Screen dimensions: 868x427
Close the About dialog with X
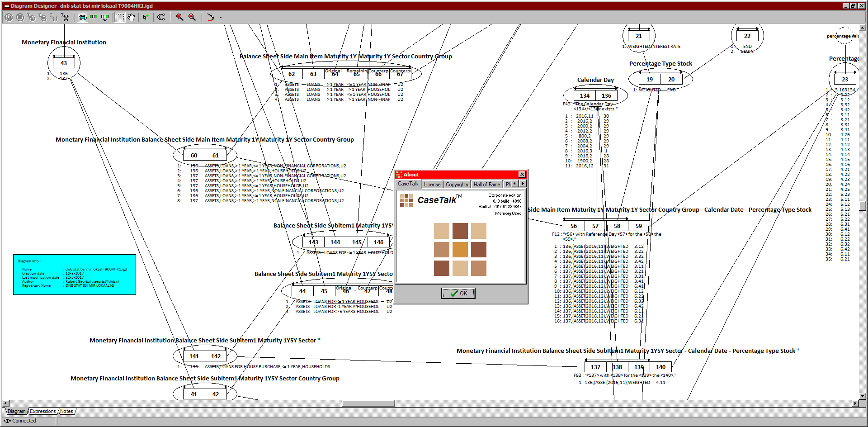[x=522, y=175]
